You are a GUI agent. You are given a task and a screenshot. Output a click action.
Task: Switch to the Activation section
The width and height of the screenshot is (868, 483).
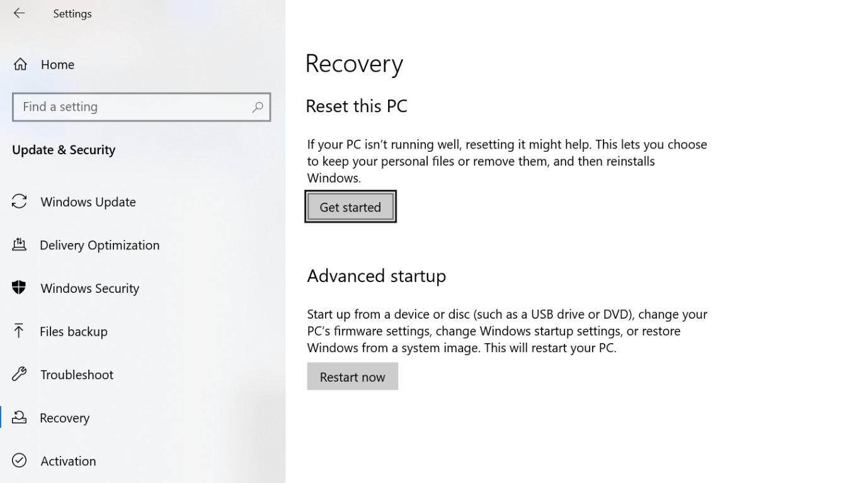67,460
